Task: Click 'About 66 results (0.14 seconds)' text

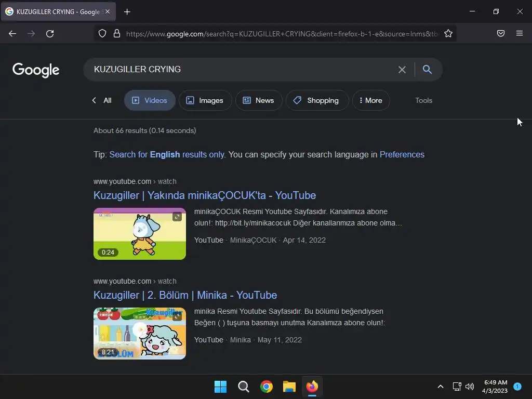Action: coord(145,130)
